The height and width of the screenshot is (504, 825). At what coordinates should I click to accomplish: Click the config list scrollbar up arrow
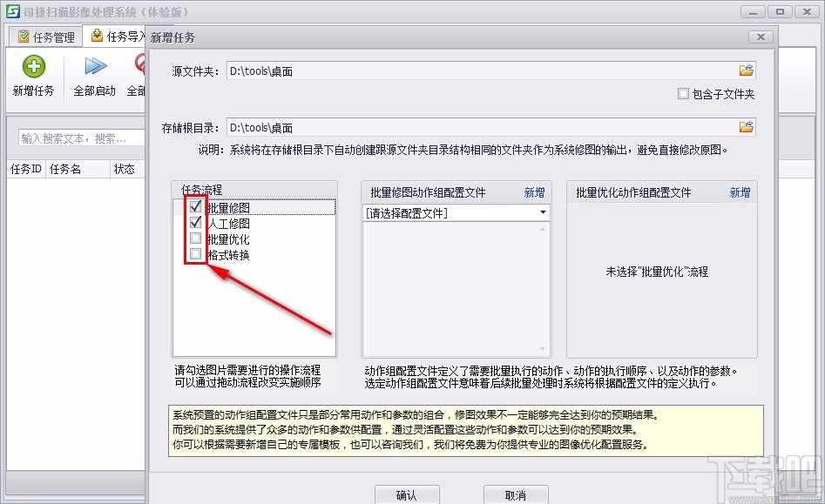tap(543, 229)
